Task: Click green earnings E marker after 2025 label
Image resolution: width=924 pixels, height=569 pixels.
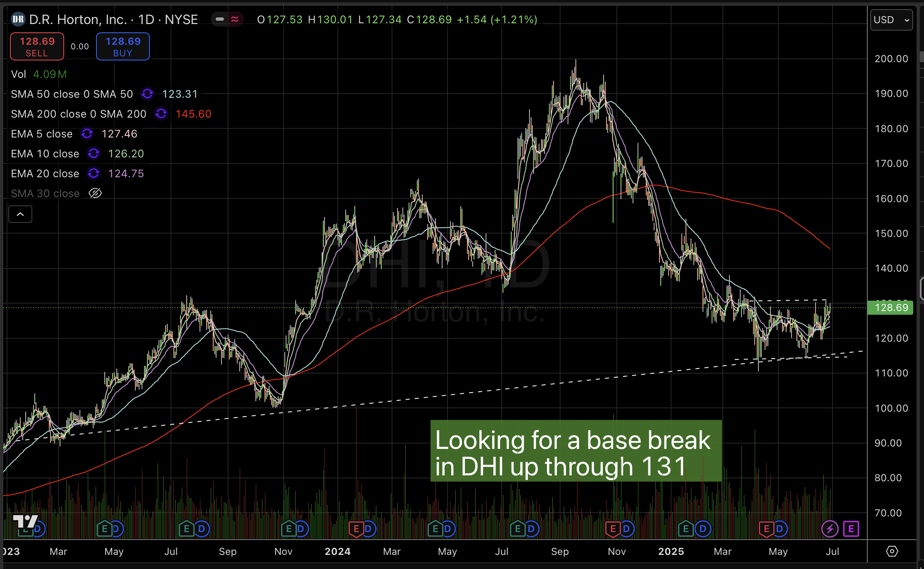Action: point(686,529)
